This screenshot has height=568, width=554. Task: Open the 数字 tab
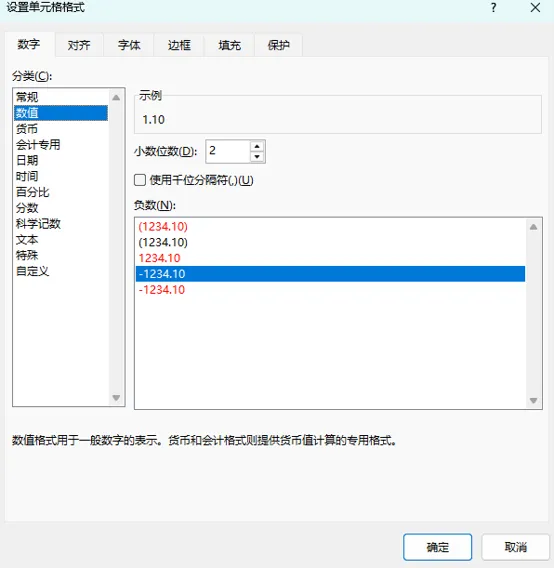pos(29,45)
